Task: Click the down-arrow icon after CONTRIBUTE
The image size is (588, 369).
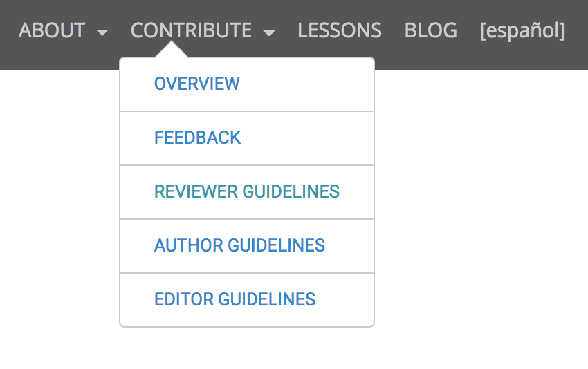Action: click(269, 32)
